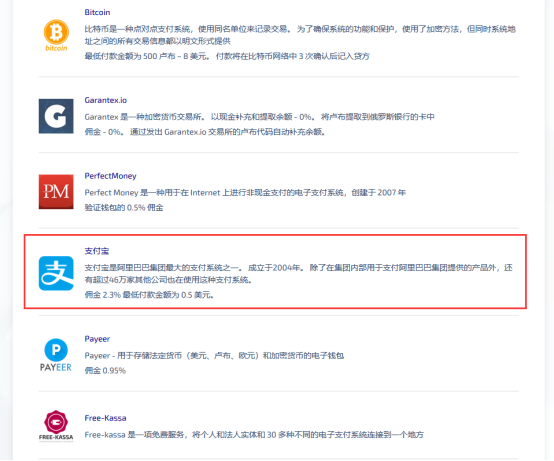This screenshot has height=461, width=554.
Task: Click the Free-kassa description line
Action: coord(254,435)
